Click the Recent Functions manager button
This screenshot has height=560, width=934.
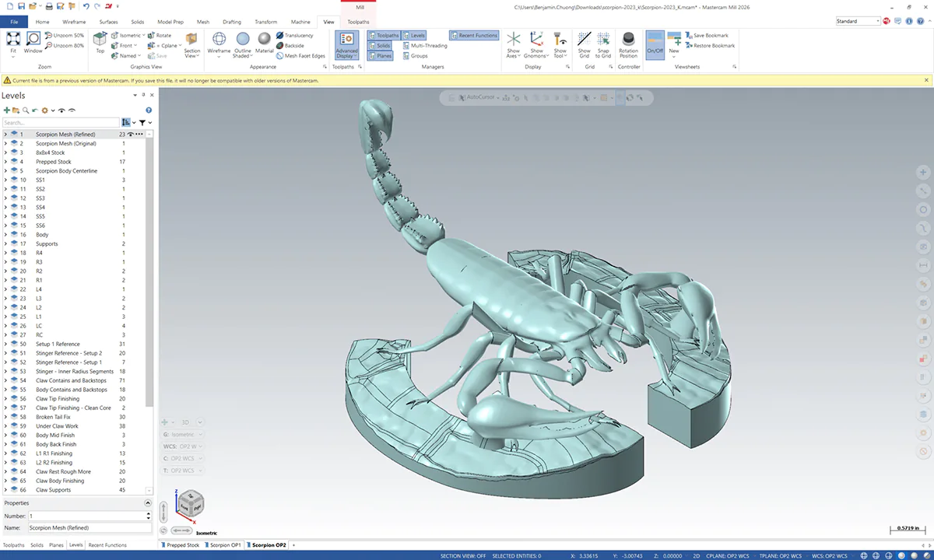click(474, 36)
